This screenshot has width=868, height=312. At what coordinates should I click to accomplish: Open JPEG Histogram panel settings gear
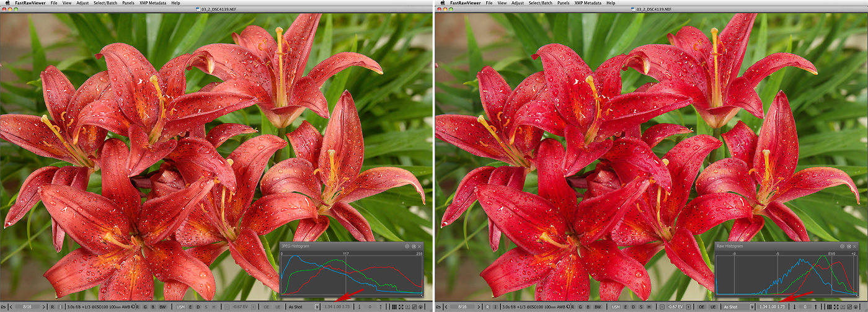[406, 246]
